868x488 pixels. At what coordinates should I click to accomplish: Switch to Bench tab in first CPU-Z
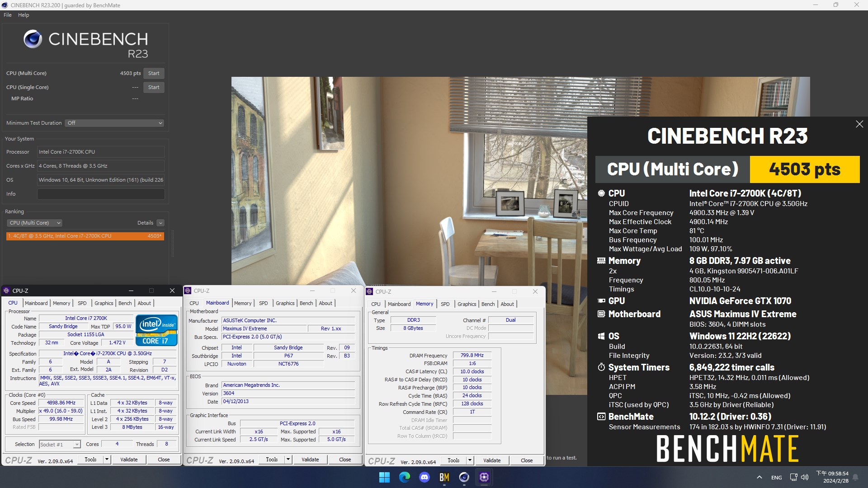(x=125, y=303)
